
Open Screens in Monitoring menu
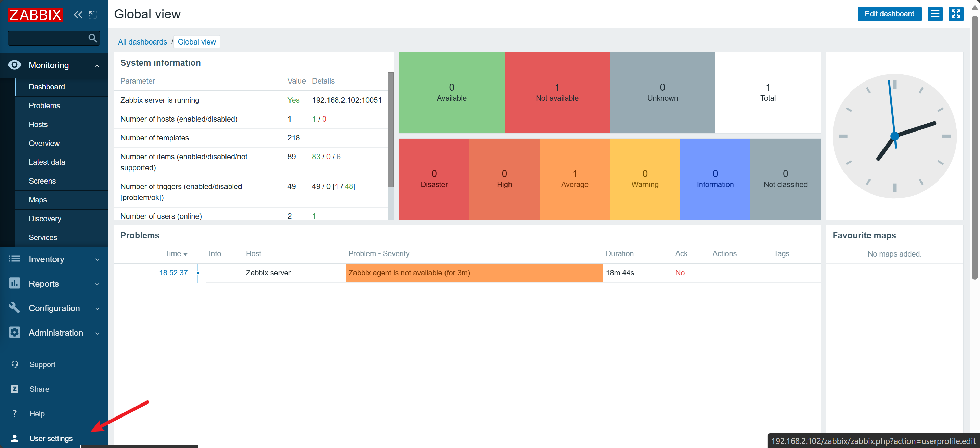click(61, 181)
